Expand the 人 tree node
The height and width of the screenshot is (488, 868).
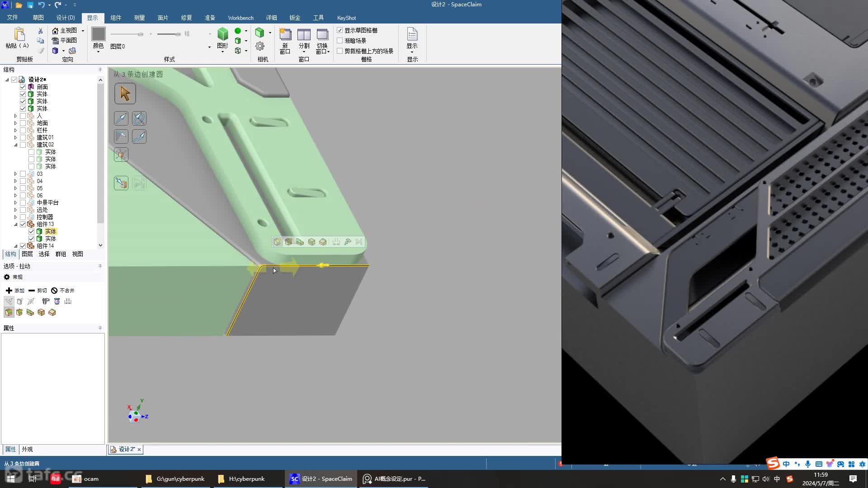click(x=15, y=116)
